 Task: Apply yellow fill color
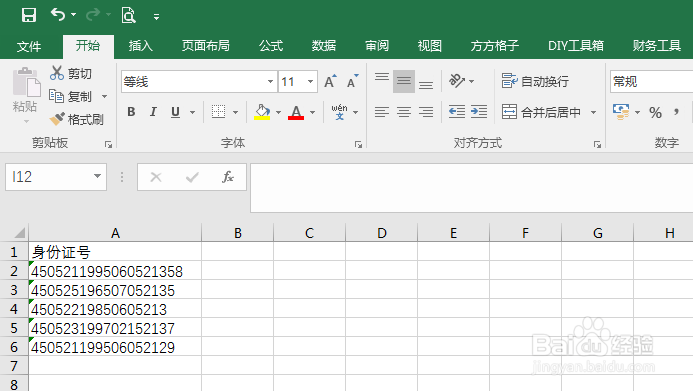tap(262, 112)
